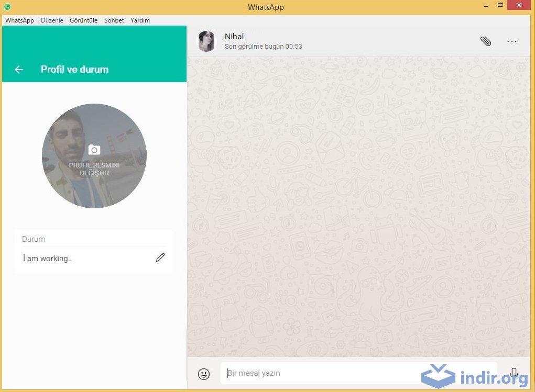This screenshot has height=392, width=535.
Task: Open the three-dot chat options menu
Action: tap(512, 41)
